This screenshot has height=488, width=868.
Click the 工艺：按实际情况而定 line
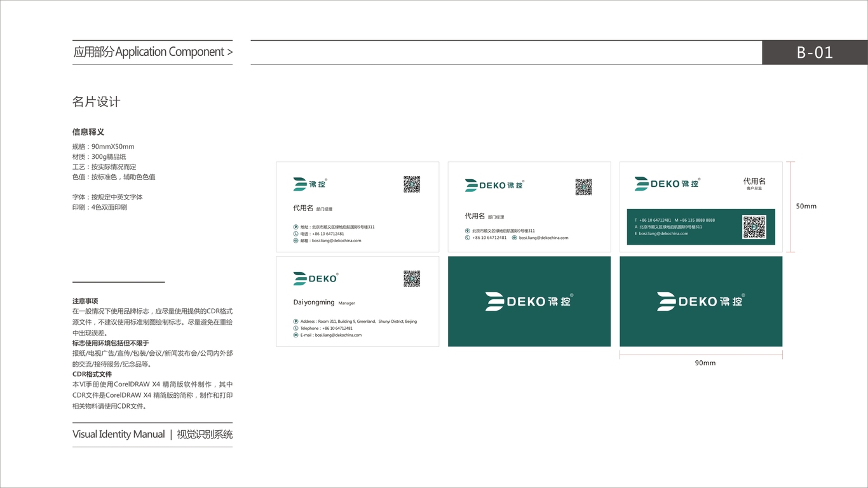coord(104,167)
